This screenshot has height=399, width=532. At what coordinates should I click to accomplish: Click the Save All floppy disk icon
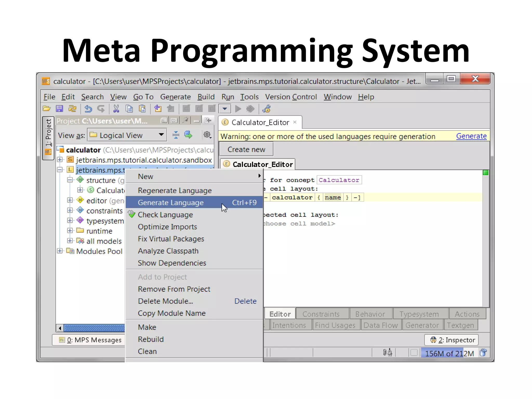click(60, 109)
